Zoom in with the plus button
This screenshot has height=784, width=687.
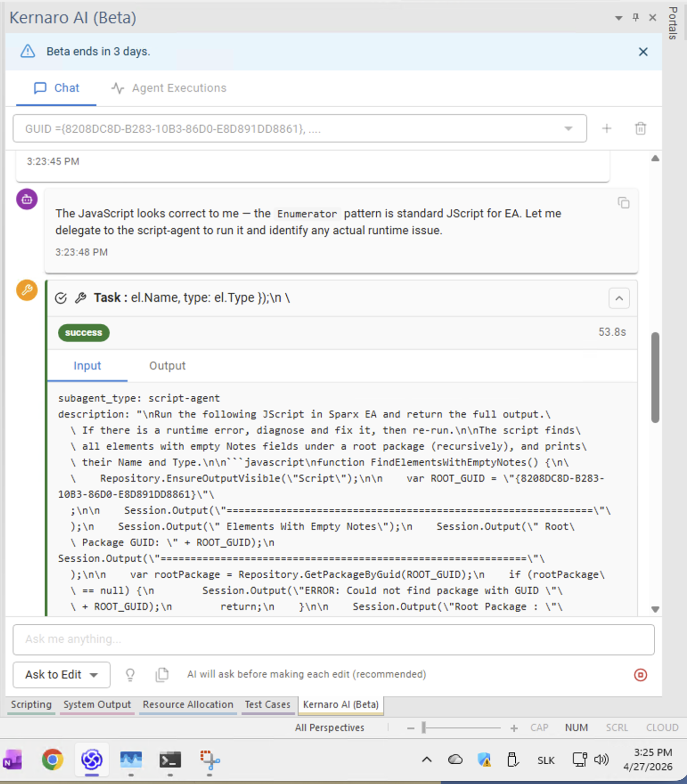514,728
